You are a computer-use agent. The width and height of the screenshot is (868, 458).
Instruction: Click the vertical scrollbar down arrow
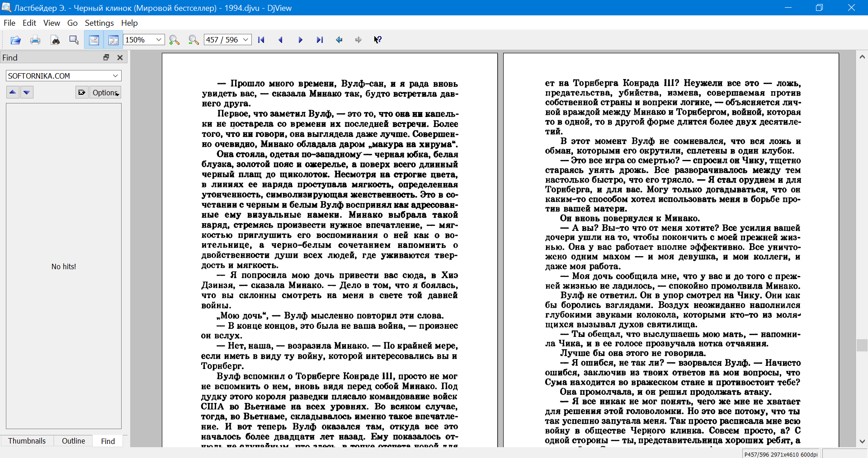[862, 441]
